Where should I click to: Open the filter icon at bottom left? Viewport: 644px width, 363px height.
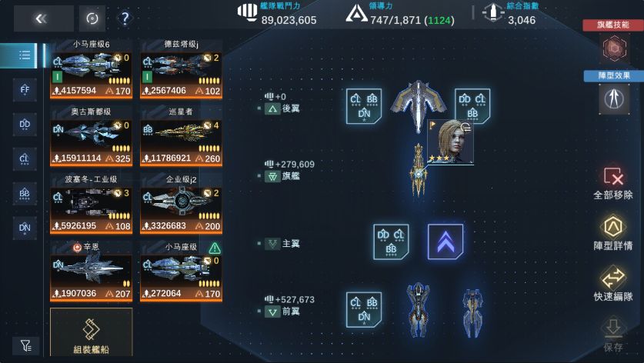point(26,346)
